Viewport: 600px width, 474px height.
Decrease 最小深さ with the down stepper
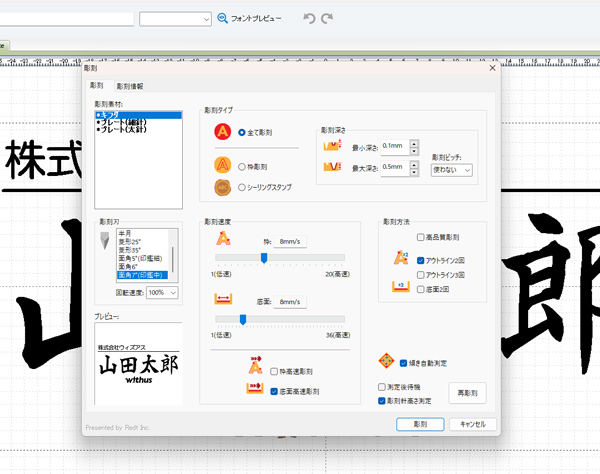coord(414,151)
